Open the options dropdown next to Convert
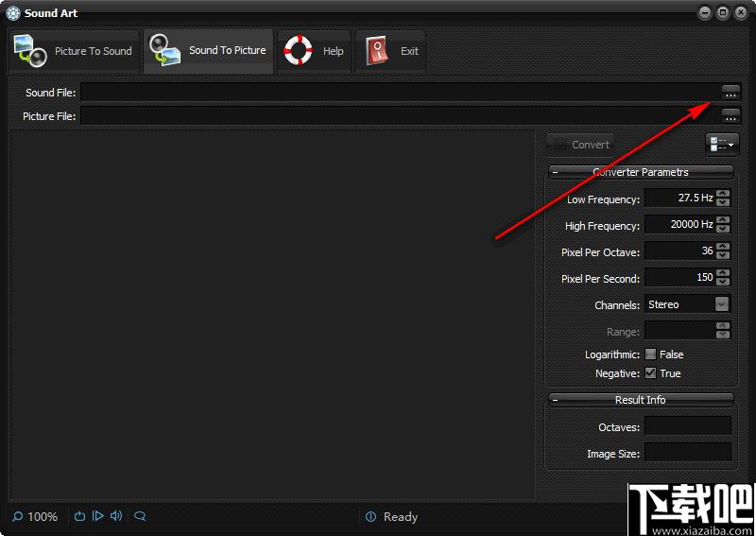Viewport: 756px width, 536px height. (722, 145)
